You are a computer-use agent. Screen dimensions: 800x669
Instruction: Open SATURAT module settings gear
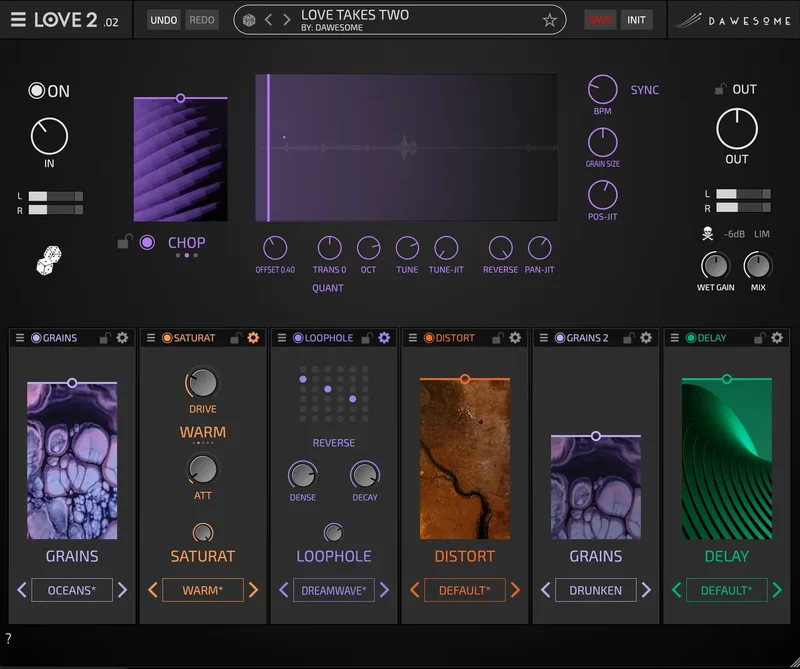[253, 338]
